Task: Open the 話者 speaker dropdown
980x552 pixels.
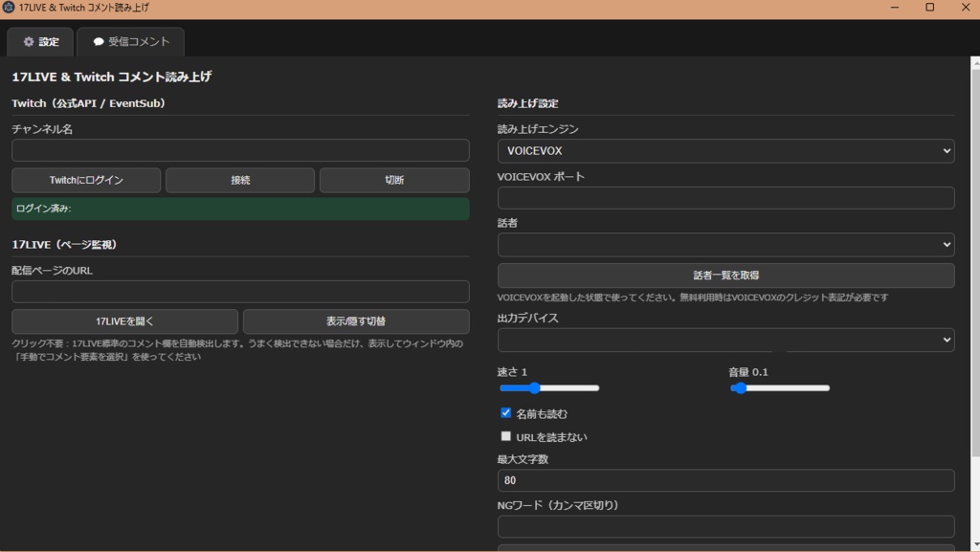Action: (x=725, y=245)
